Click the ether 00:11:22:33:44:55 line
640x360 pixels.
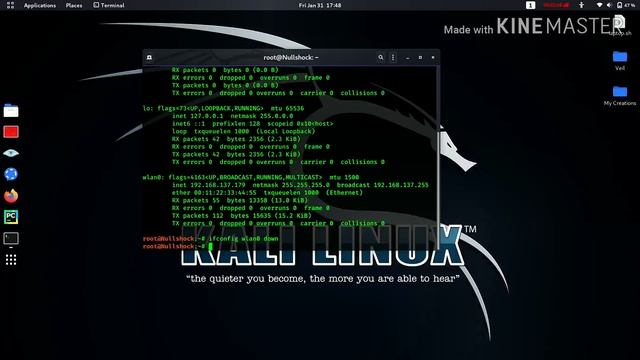tap(267, 193)
